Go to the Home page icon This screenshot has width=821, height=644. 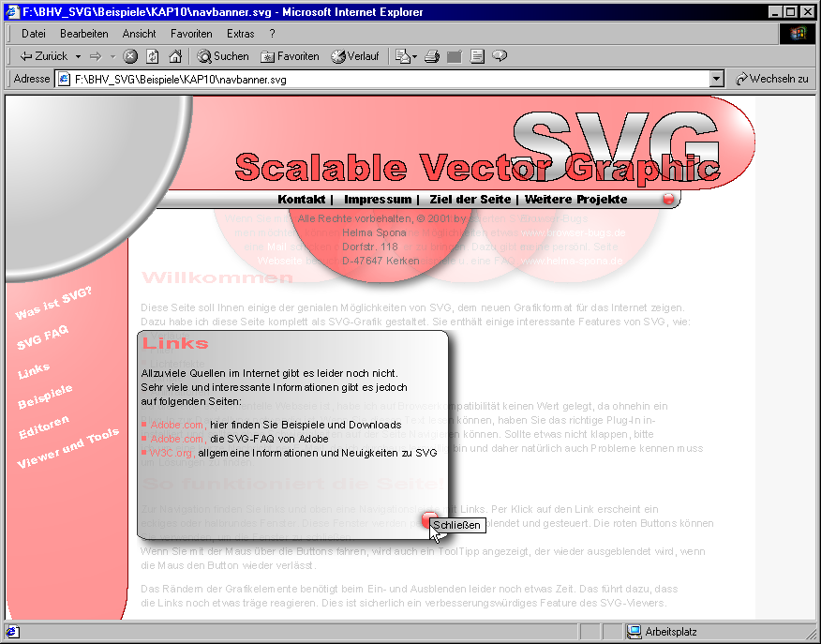tap(175, 56)
